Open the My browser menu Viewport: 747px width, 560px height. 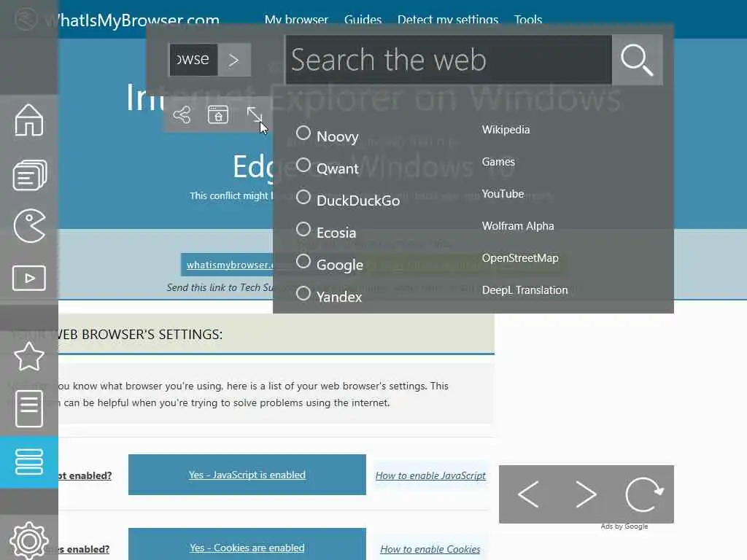296,20
